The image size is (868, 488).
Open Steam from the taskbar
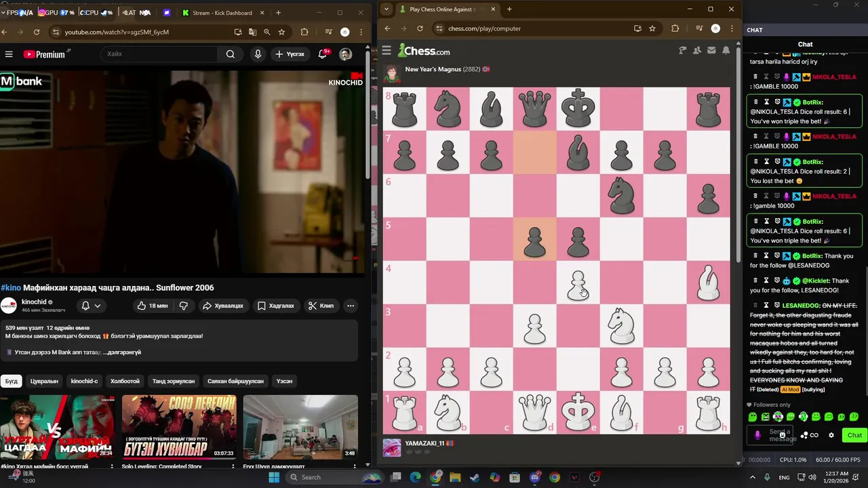click(475, 477)
